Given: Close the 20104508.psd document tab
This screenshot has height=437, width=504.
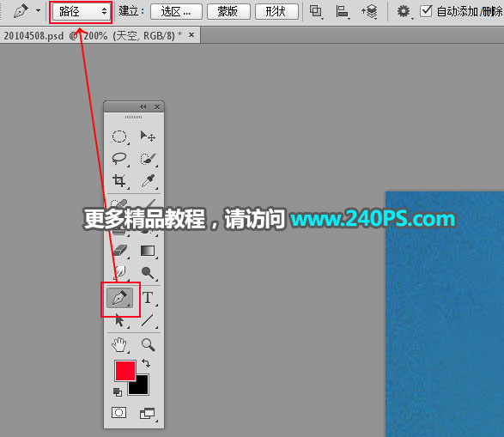Looking at the screenshot, I should pyautogui.click(x=191, y=34).
